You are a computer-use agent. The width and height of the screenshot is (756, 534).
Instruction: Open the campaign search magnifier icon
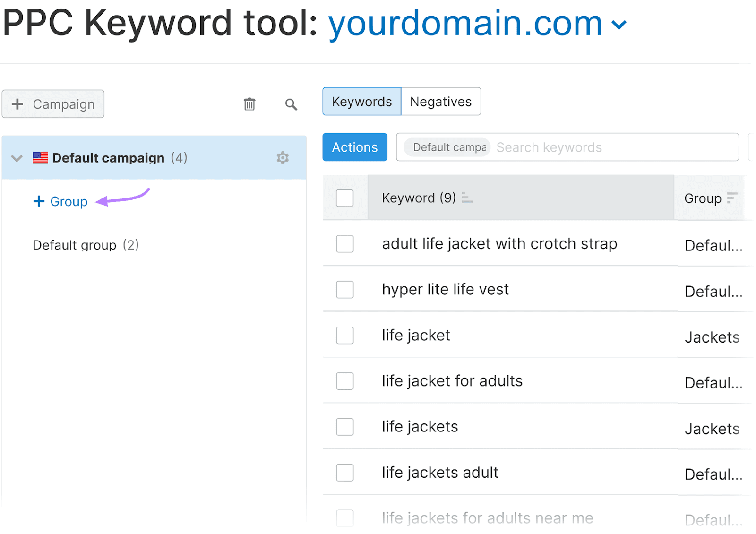(291, 104)
